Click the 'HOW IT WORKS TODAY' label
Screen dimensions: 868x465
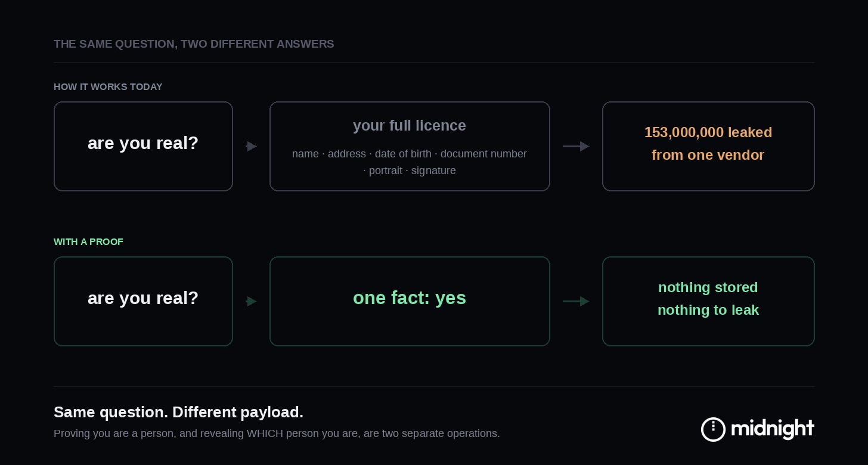pyautogui.click(x=108, y=87)
